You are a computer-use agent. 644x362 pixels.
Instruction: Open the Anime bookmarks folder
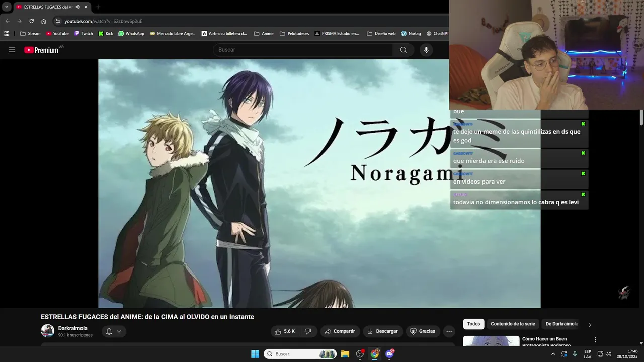[264, 34]
